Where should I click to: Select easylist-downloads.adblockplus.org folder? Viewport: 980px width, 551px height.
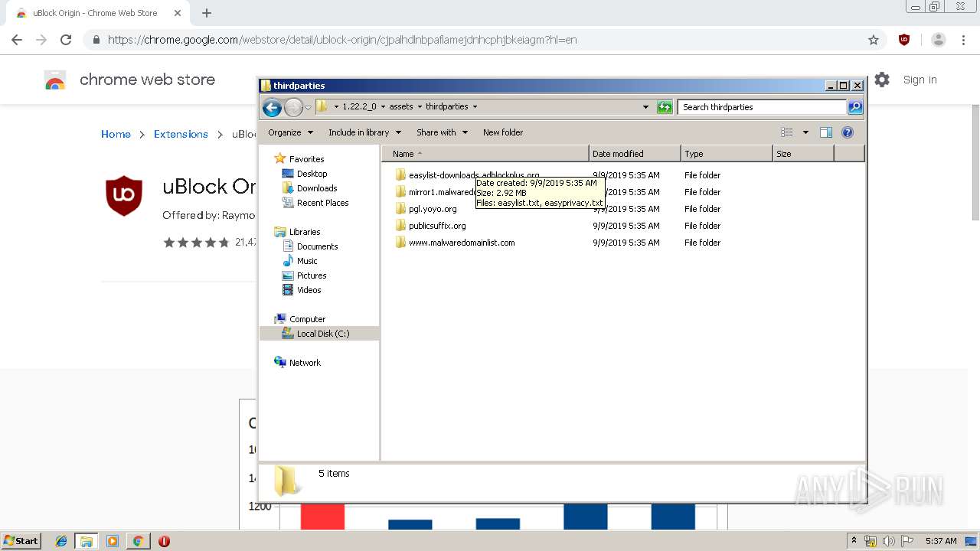click(x=473, y=175)
